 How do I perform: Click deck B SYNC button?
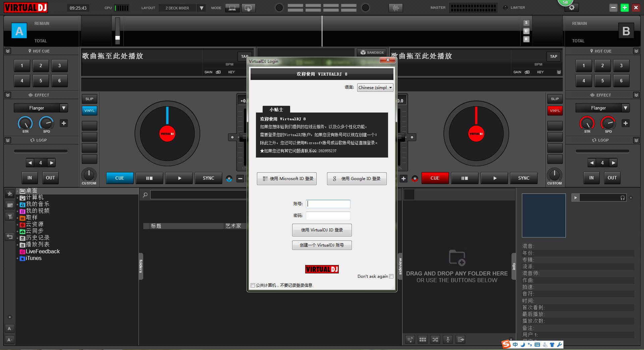524,178
